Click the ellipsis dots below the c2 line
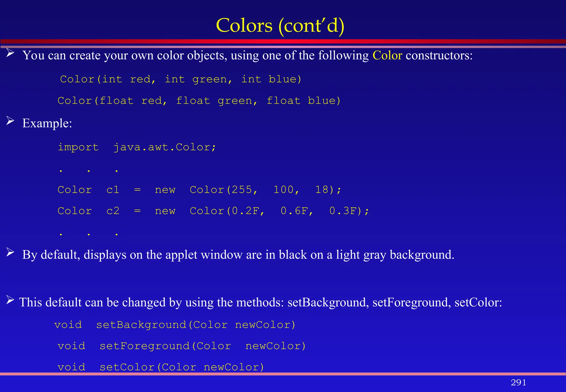 89,234
